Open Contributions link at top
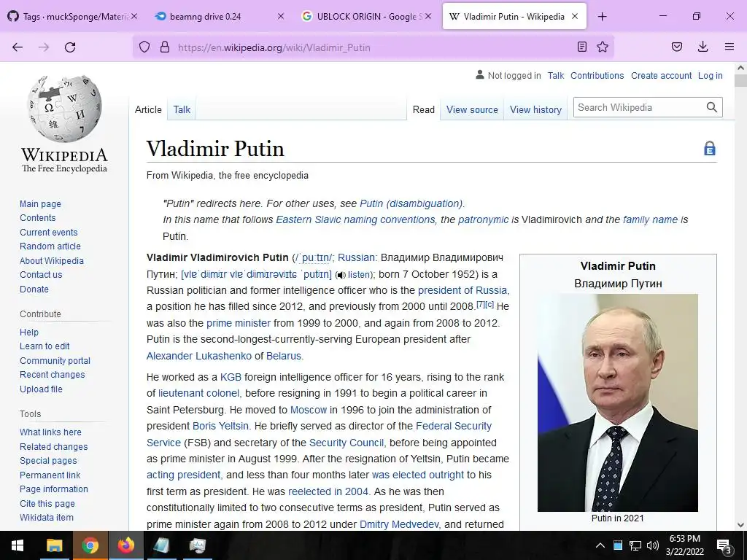 tap(597, 75)
